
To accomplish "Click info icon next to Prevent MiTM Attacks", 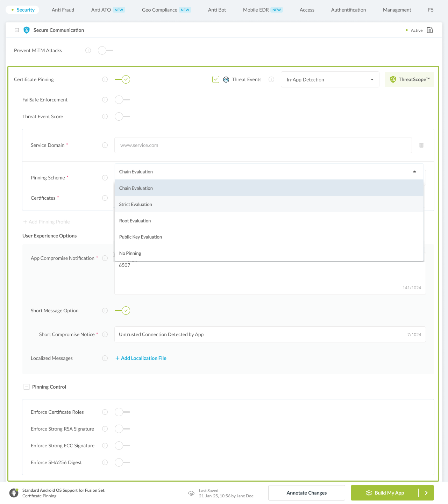I will pos(88,50).
